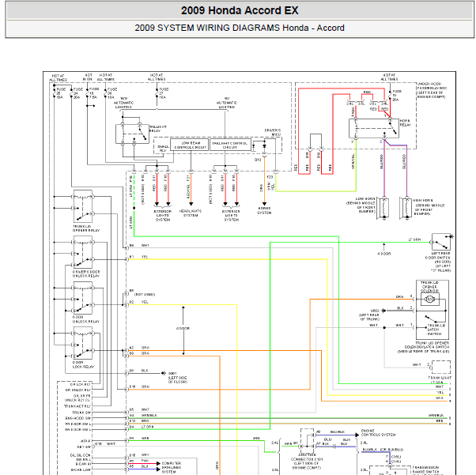Click the 'HIGH HORN' text label
Screen dimensions: 476x475
click(423, 200)
